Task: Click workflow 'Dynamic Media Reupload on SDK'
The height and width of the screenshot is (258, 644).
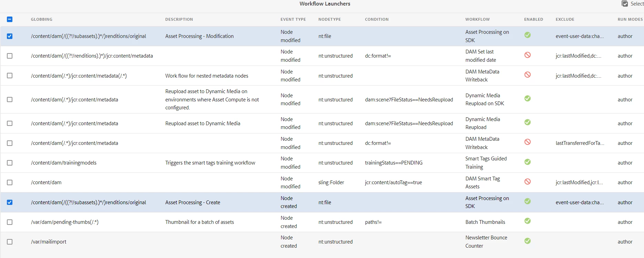Action: click(x=485, y=99)
